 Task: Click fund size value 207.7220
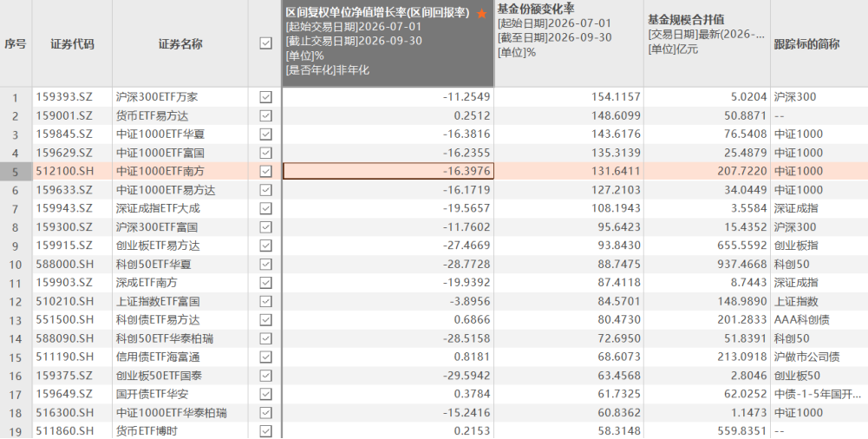[x=742, y=171]
